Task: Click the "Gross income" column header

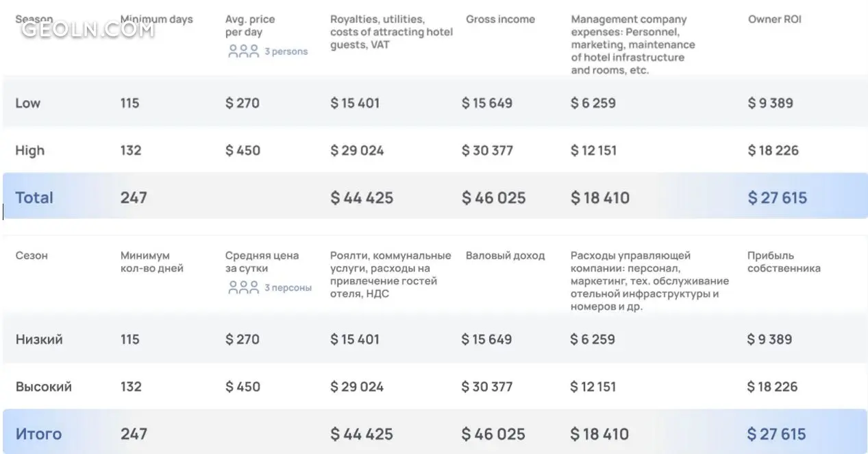Action: pos(500,19)
